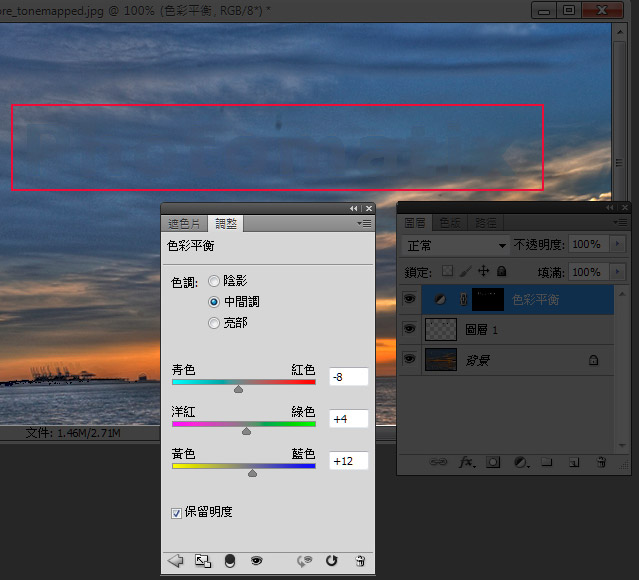Click link layers icon in layers panel
The height and width of the screenshot is (580, 639).
tap(438, 462)
